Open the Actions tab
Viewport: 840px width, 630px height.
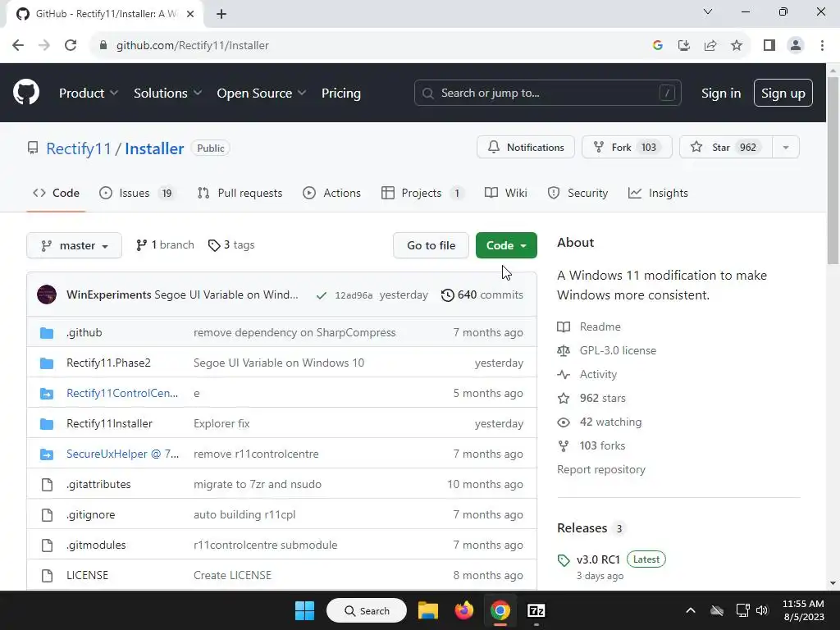(332, 193)
